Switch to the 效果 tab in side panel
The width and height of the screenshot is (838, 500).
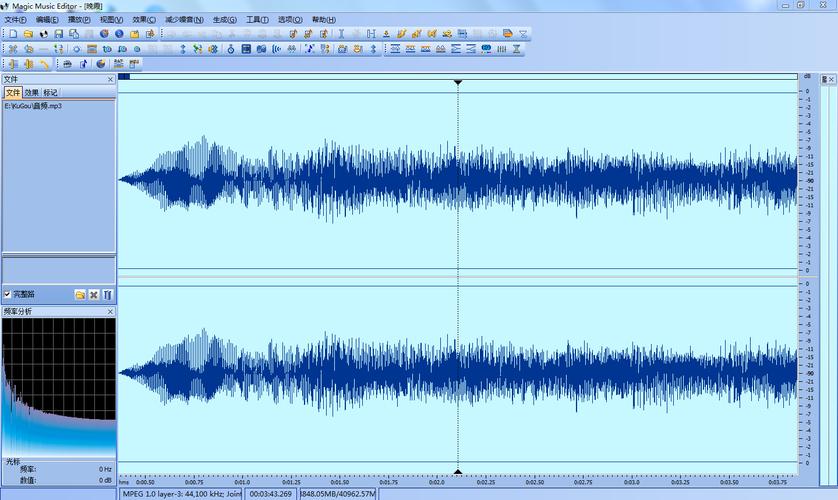(32, 92)
